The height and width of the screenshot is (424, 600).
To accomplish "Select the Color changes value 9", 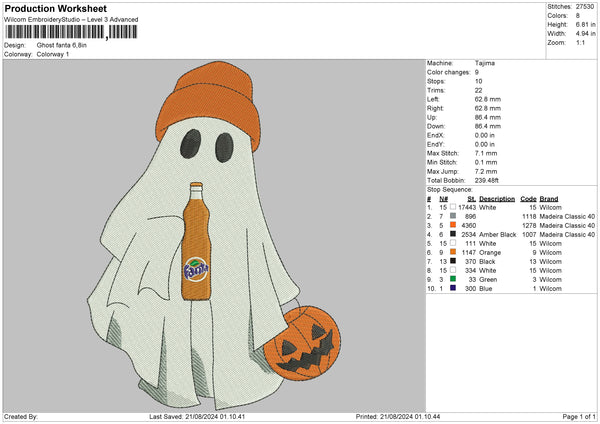I will [477, 72].
